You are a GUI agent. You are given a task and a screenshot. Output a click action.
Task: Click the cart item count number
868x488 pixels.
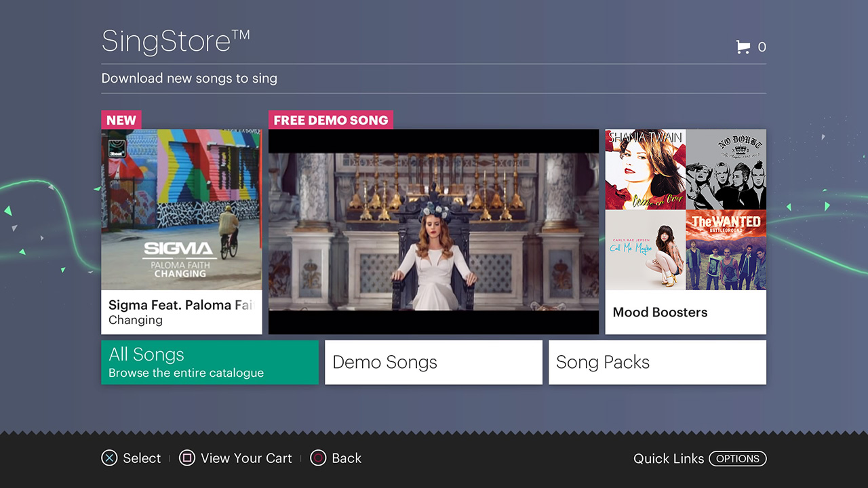[762, 47]
